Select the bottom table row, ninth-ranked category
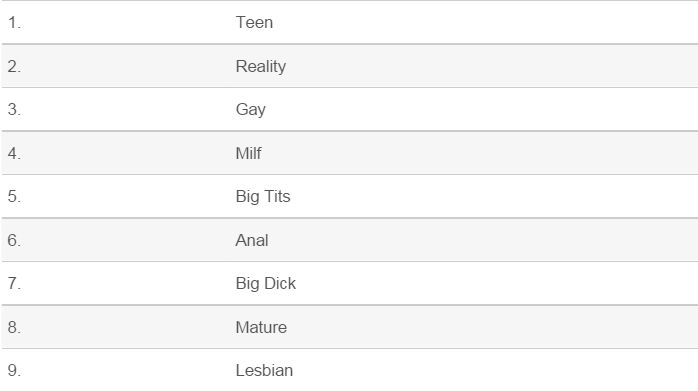This screenshot has height=391, width=698. (350, 370)
